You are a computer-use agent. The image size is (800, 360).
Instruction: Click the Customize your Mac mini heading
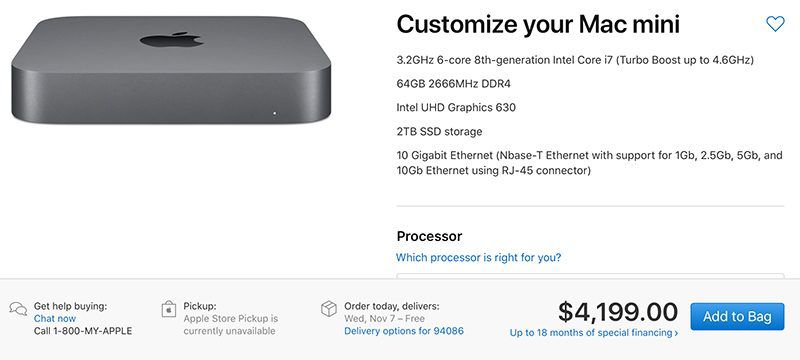coord(538,24)
